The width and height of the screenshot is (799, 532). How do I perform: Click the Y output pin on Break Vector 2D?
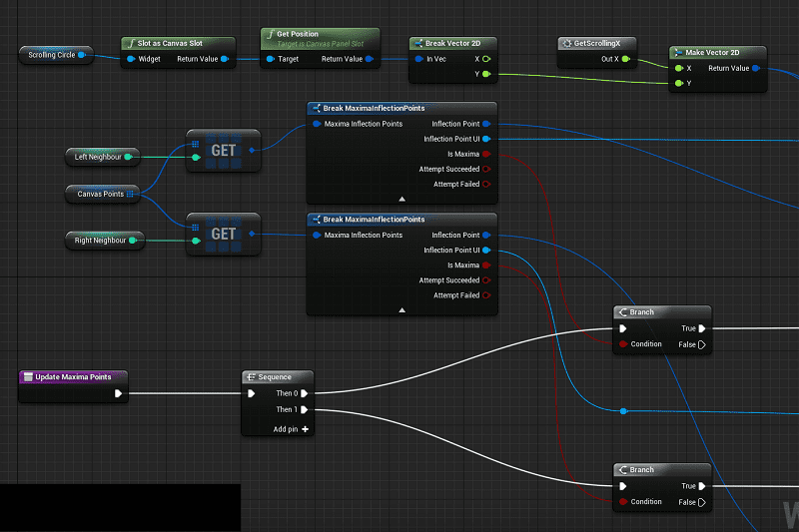(486, 74)
